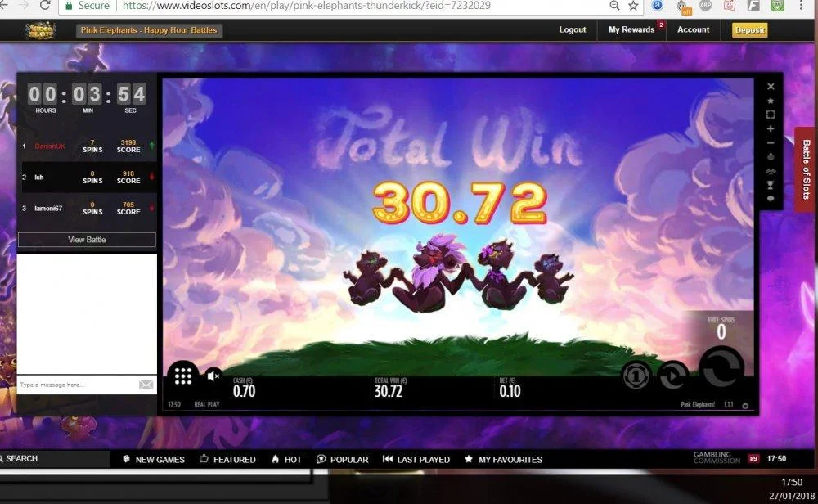Click the Bet 0.10 value
This screenshot has width=818, height=504.
[510, 391]
